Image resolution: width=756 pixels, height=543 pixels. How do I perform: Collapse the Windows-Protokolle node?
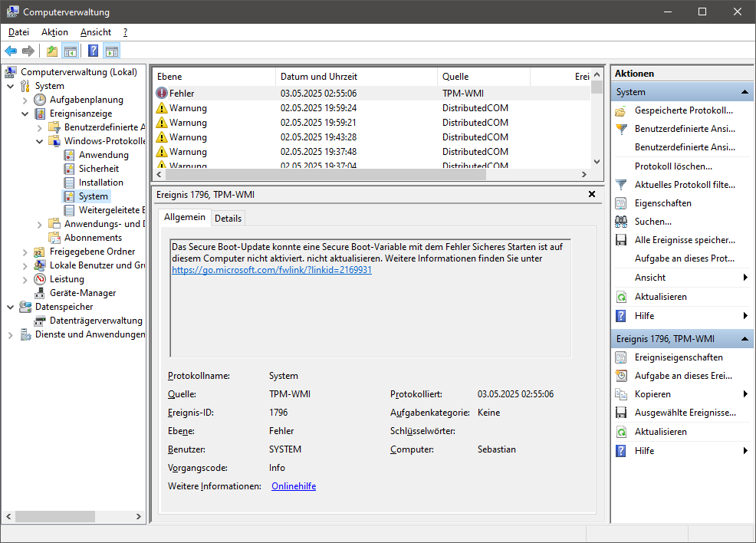(40, 141)
